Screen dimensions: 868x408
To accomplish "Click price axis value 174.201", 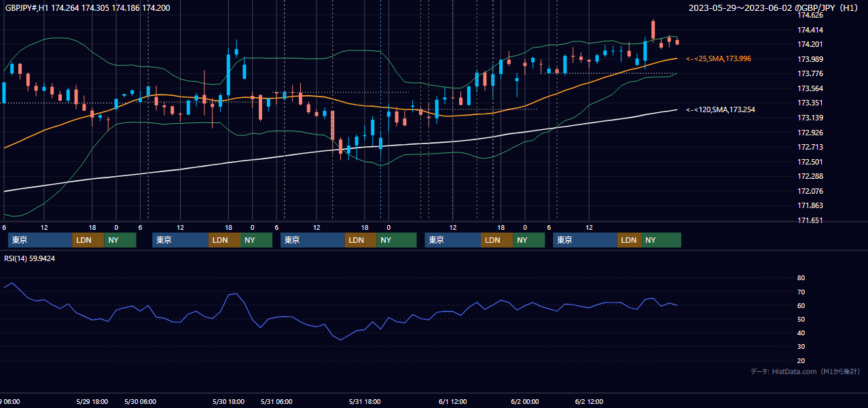I will (x=810, y=44).
